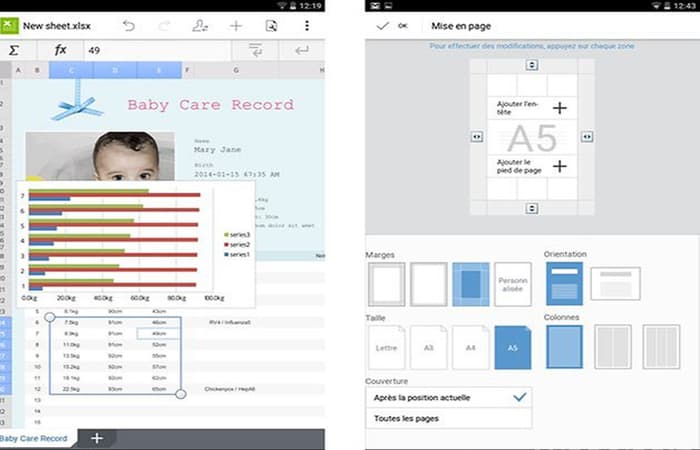This screenshot has height=450, width=700.
Task: Select column header G
Action: pos(236,70)
